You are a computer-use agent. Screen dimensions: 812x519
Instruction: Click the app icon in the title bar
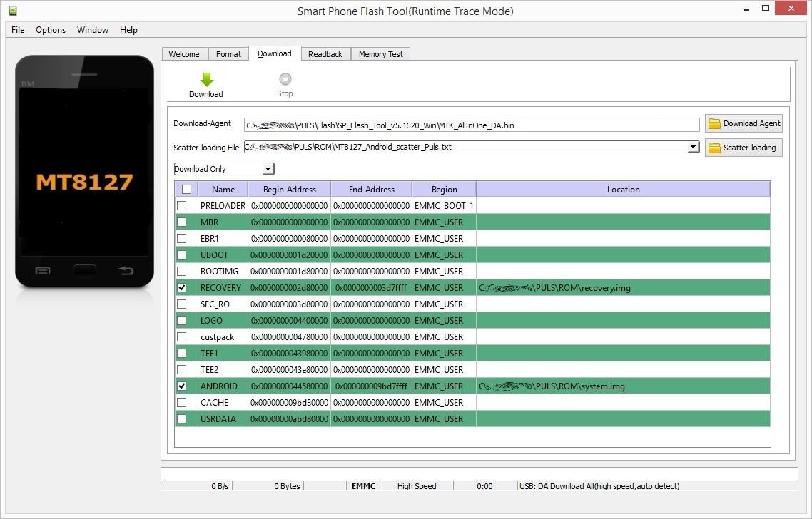tap(13, 11)
